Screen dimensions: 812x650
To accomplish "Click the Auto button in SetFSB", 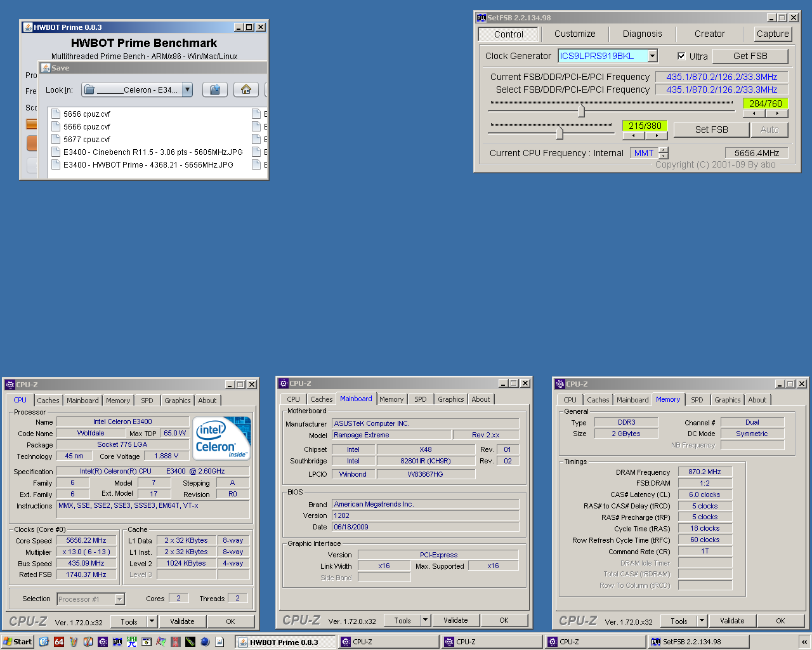I will pos(769,129).
